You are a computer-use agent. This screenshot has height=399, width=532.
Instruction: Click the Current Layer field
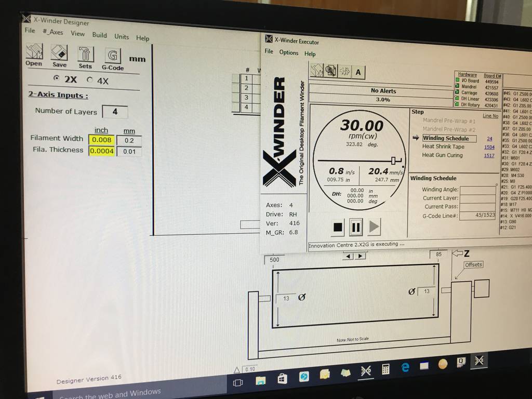point(478,198)
